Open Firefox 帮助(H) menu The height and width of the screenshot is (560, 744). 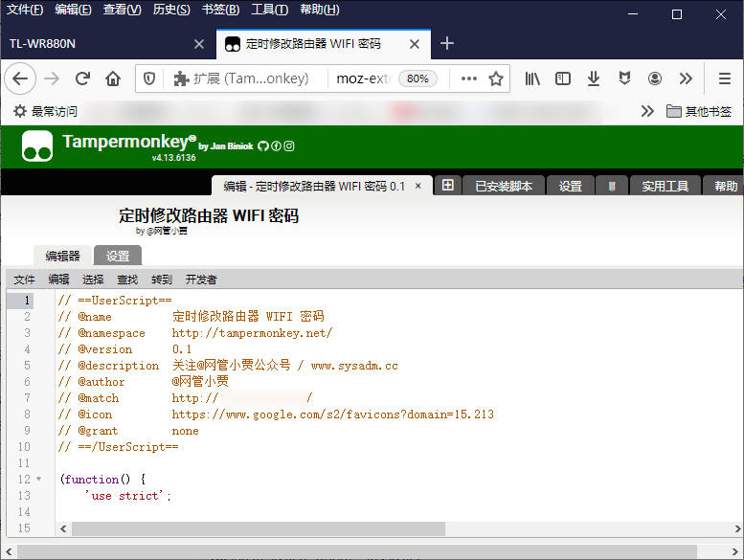pos(319,9)
